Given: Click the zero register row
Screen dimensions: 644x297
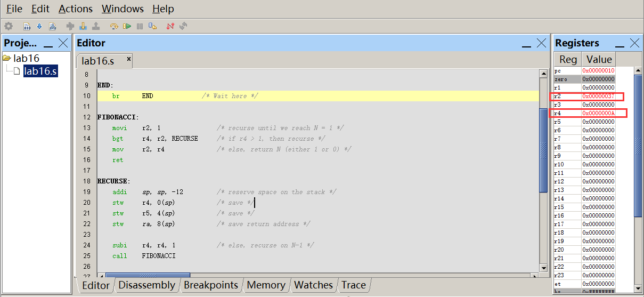Looking at the screenshot, I should [x=584, y=79].
